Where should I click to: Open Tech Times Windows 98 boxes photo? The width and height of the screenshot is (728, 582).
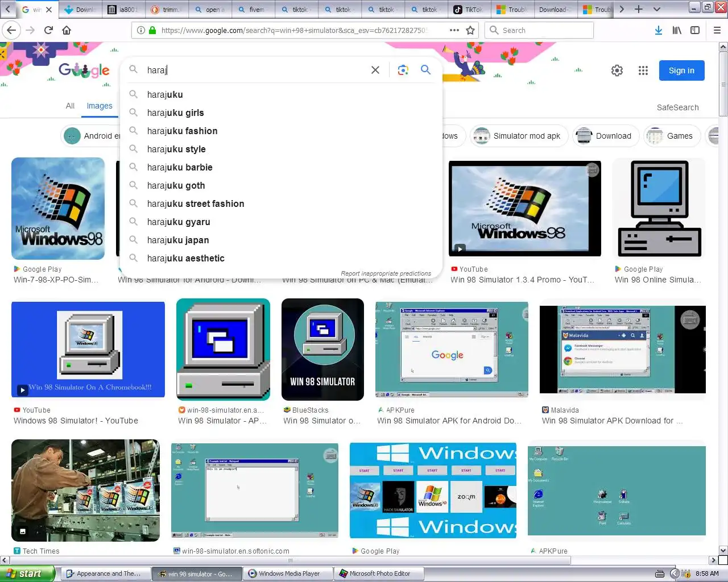(x=85, y=490)
